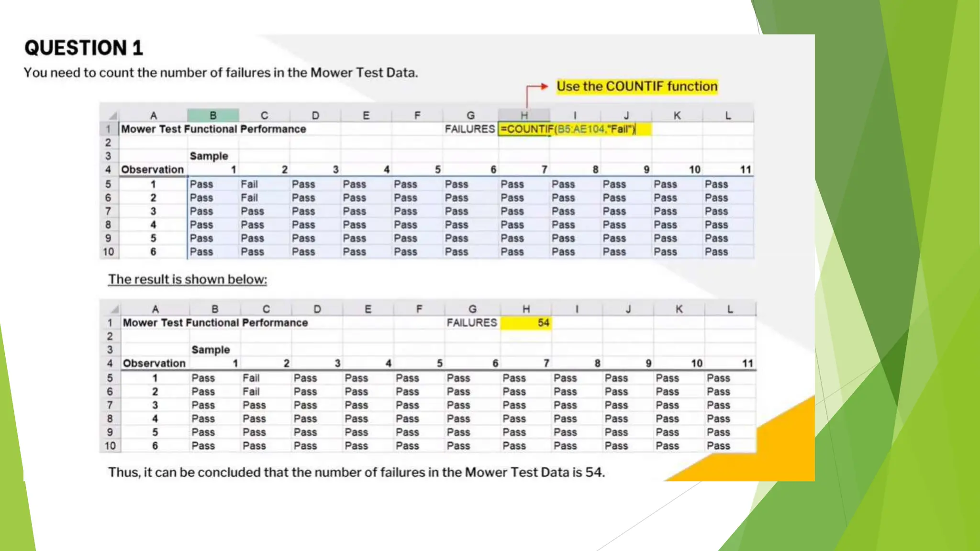Select column H header in the top spreadsheet
Viewport: 980px width, 551px height.
[524, 115]
